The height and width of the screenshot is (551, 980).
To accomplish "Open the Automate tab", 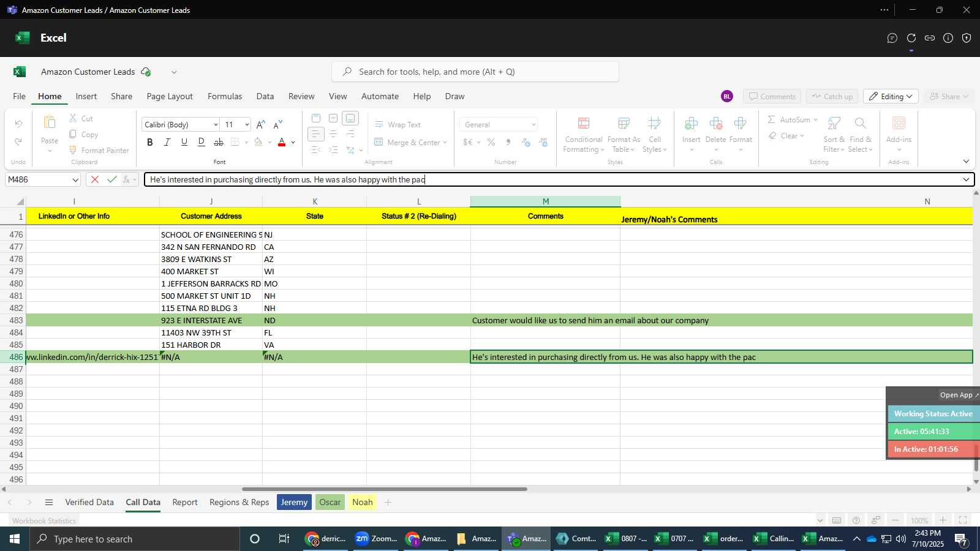I will pyautogui.click(x=380, y=96).
